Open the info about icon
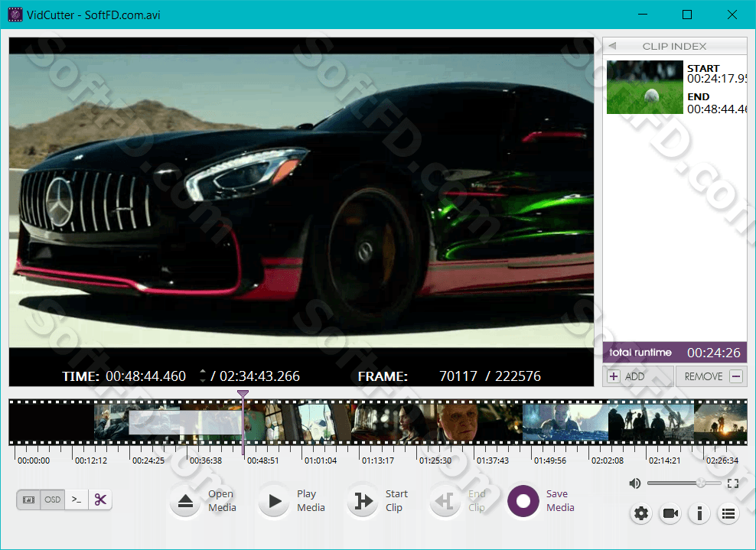Image resolution: width=756 pixels, height=550 pixels. (699, 514)
